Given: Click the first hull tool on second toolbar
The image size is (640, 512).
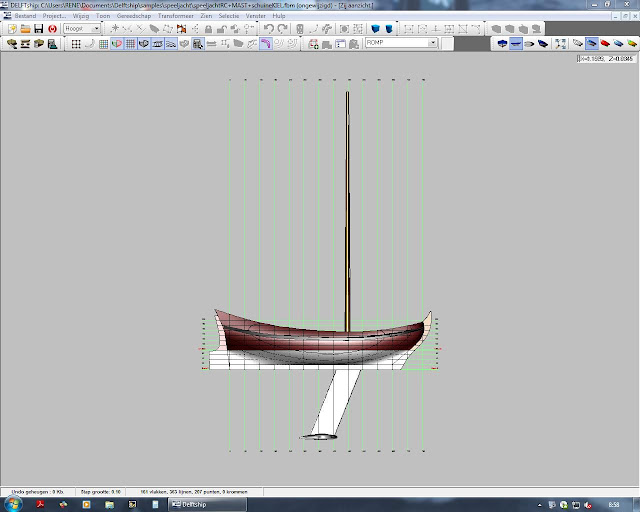Looking at the screenshot, I should [12, 44].
